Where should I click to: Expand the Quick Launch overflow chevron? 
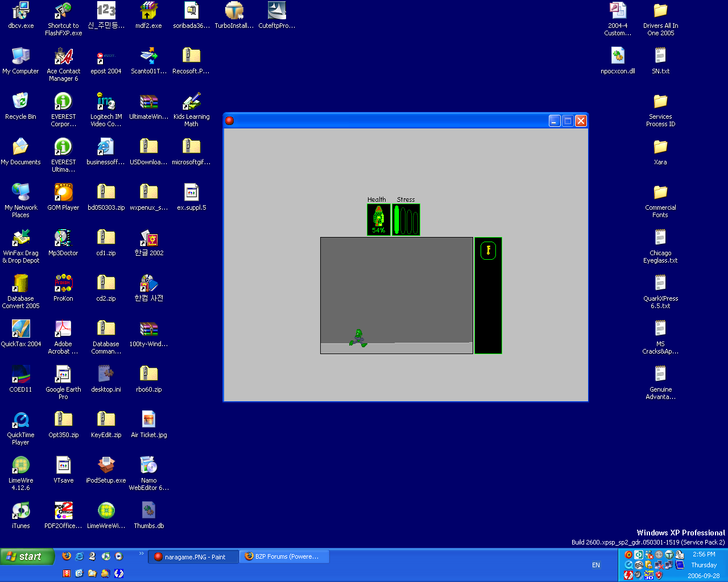click(142, 554)
